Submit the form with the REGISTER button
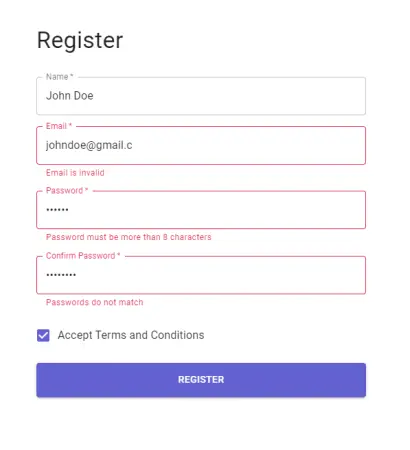Viewport: 410px width, 450px height. coord(201,380)
